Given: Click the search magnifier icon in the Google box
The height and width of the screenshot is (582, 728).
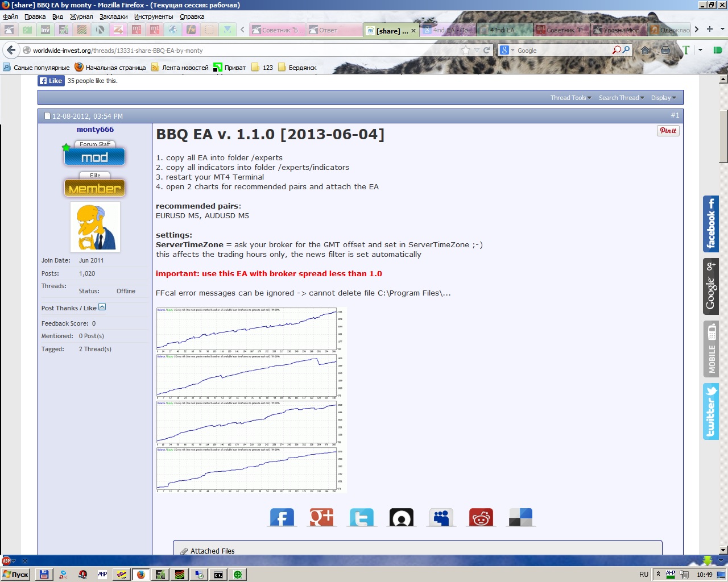Looking at the screenshot, I should click(626, 50).
